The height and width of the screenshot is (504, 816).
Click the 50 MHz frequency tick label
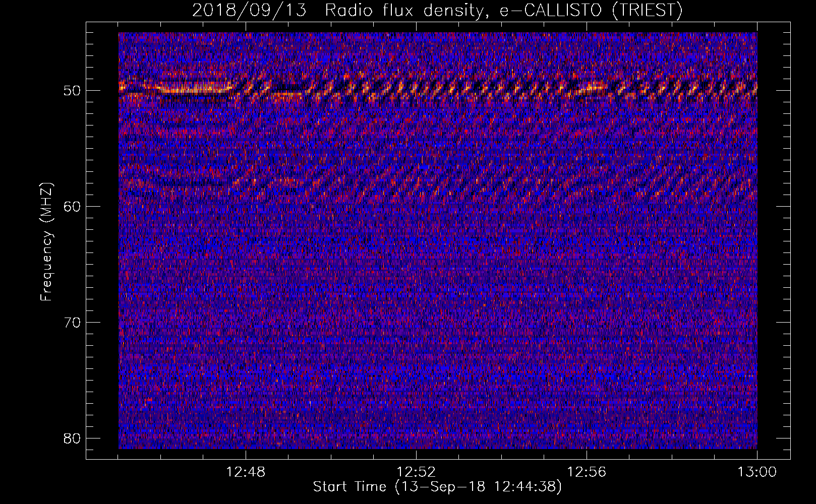[72, 91]
